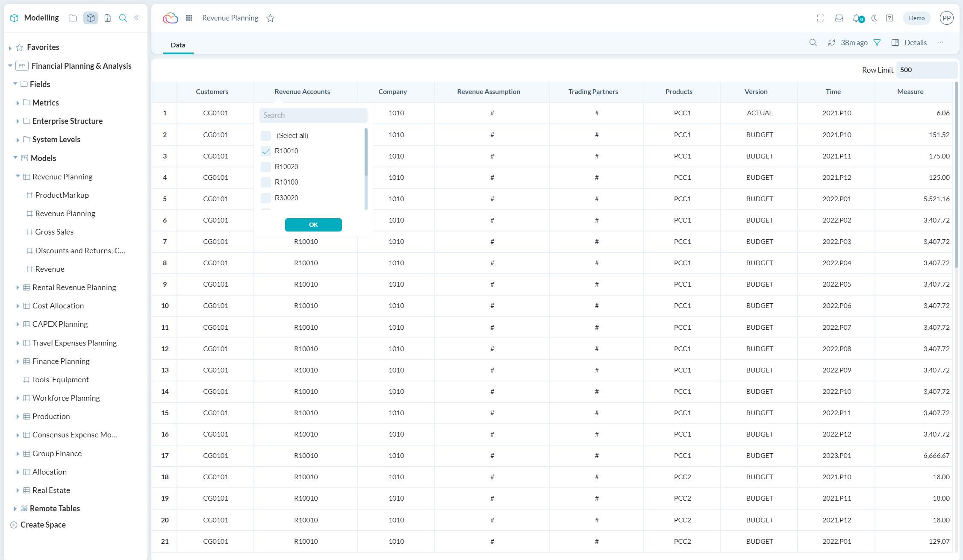Enter fullscreen mode via the top toolbar icon
963x560 pixels.
click(x=820, y=18)
